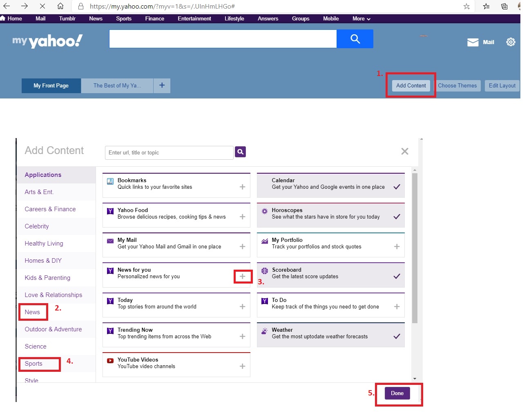The height and width of the screenshot is (420, 531).
Task: Click the search magnifier in Add Content dialog
Action: tap(240, 152)
